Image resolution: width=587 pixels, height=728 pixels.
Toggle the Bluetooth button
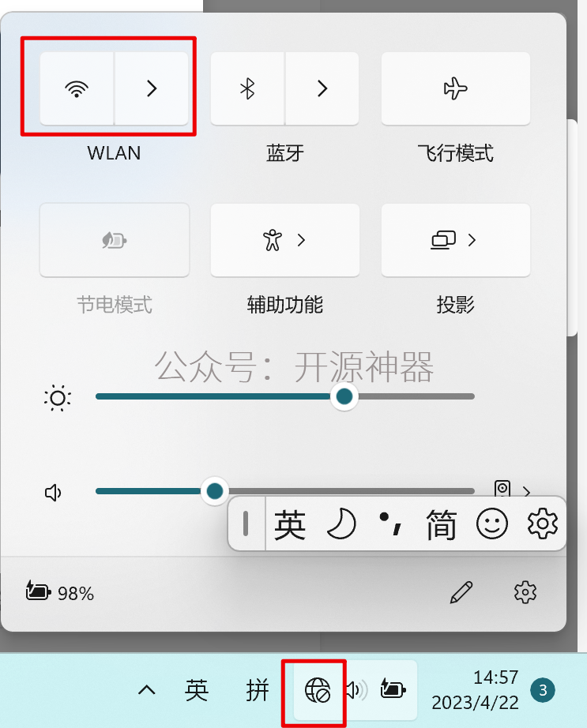(247, 88)
